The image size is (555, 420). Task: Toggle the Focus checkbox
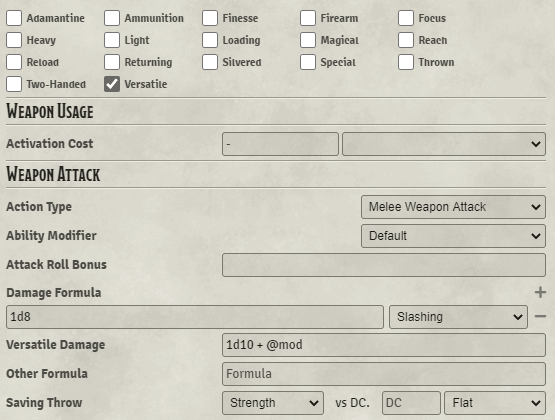tap(406, 18)
